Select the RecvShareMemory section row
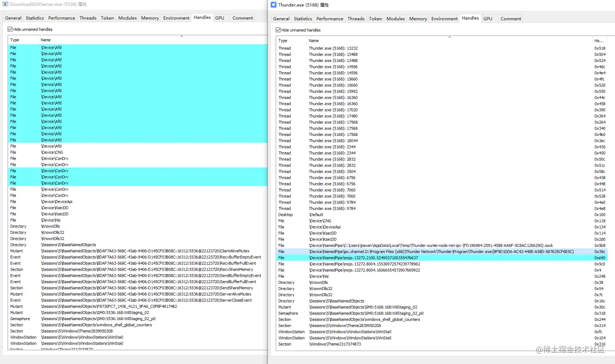Screen dimensions: 615x364 pyautogui.click(x=138, y=269)
